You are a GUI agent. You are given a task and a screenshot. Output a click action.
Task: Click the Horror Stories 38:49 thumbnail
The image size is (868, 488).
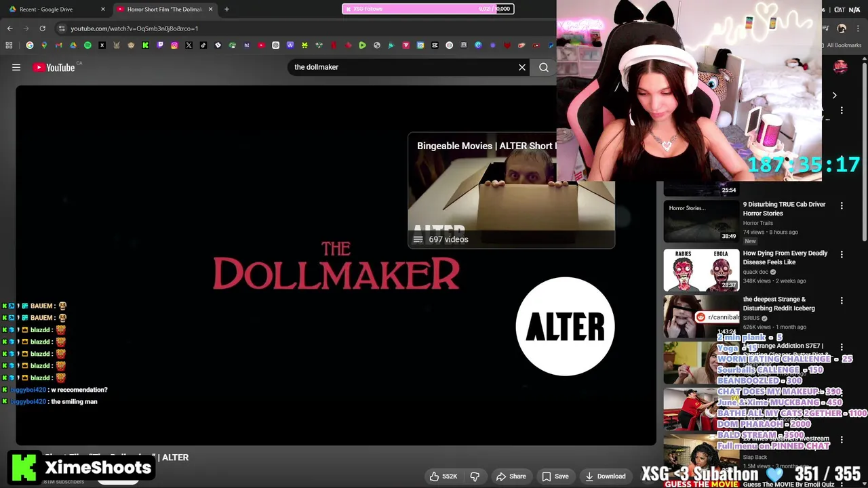[x=701, y=222]
